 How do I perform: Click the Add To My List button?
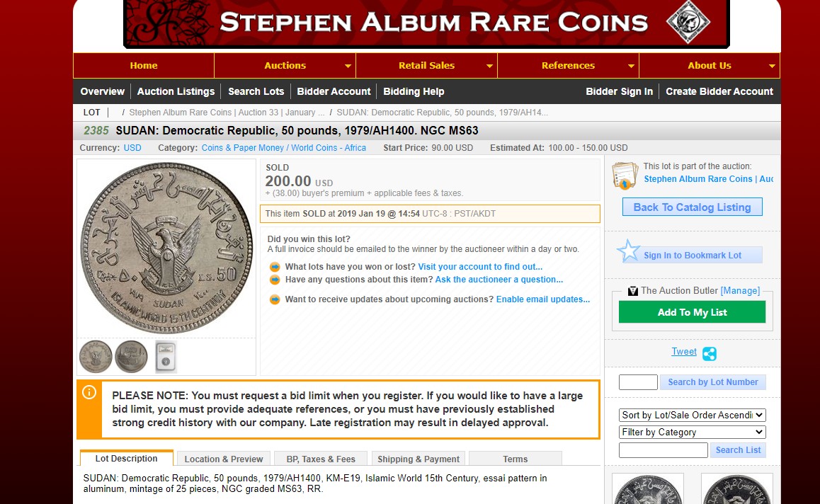click(692, 312)
